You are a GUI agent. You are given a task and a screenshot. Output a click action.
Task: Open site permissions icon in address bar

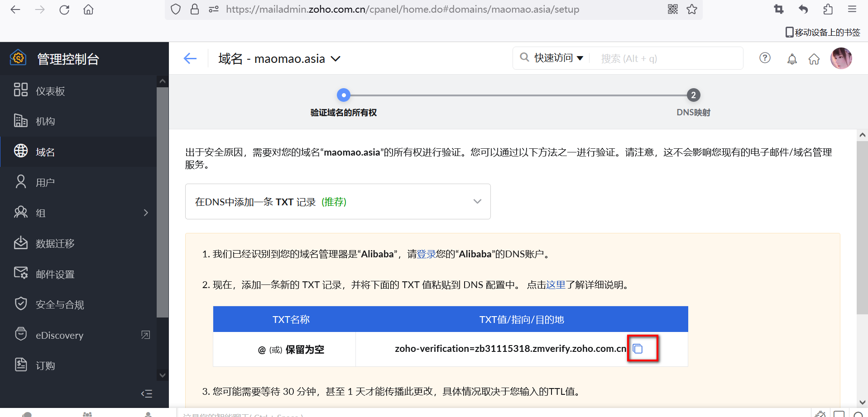click(214, 9)
